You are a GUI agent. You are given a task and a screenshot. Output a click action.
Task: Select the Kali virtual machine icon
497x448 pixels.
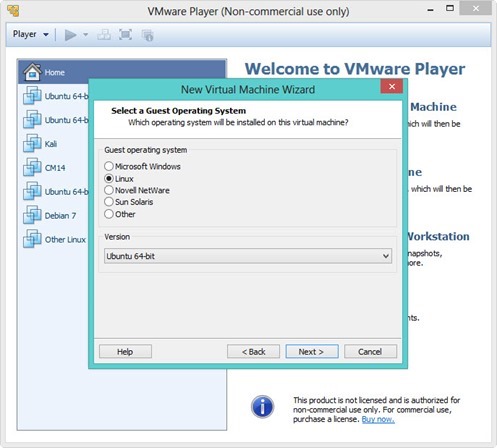32,143
